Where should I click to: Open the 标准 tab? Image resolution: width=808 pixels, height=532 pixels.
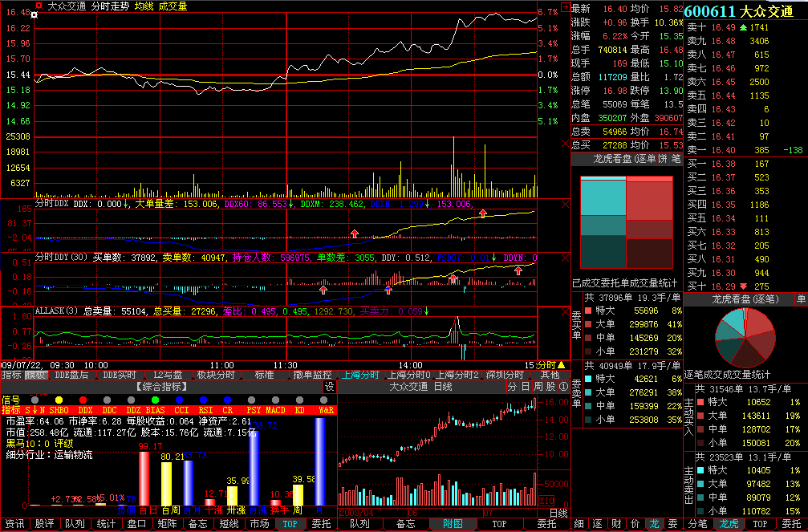[264, 375]
